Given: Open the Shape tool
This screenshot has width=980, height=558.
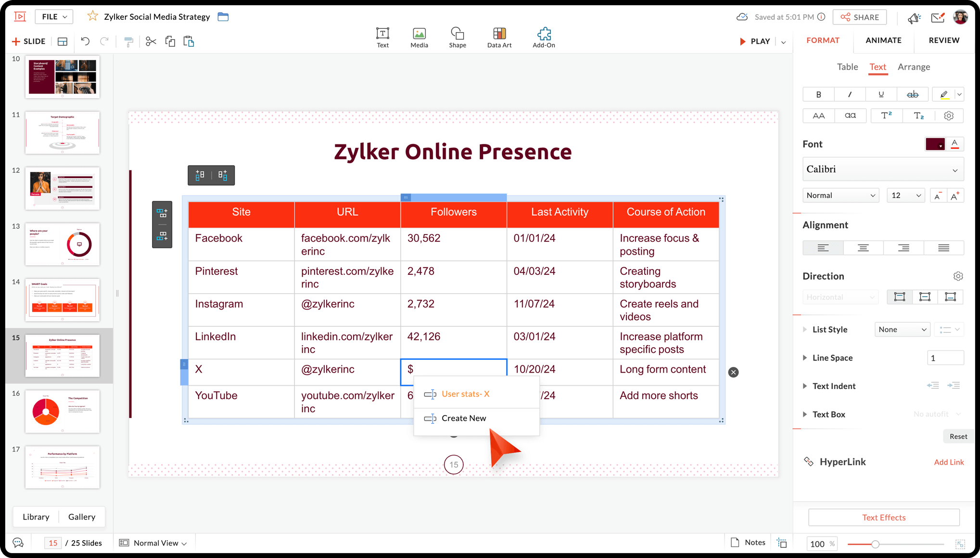Looking at the screenshot, I should [x=457, y=38].
